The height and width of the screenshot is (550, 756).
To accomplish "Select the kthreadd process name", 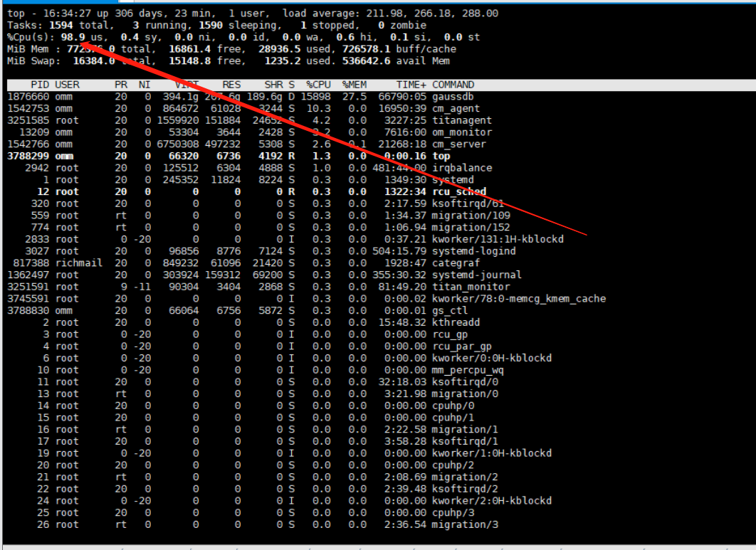I will (456, 322).
